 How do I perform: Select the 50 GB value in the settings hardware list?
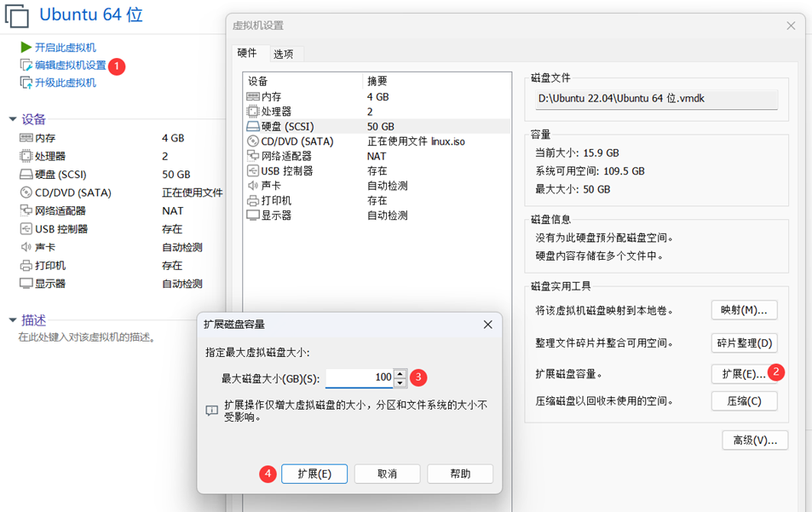coord(381,126)
